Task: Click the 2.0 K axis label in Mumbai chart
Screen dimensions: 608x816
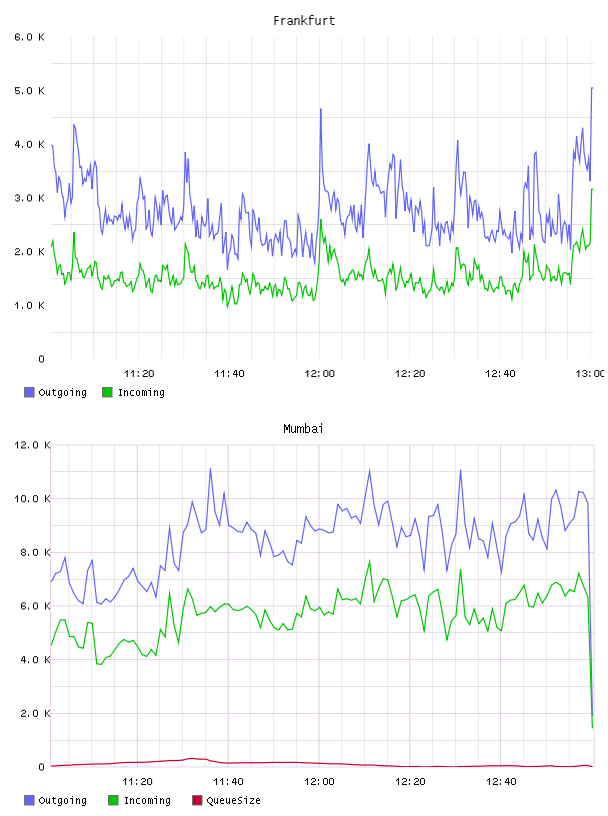Action: coord(35,713)
